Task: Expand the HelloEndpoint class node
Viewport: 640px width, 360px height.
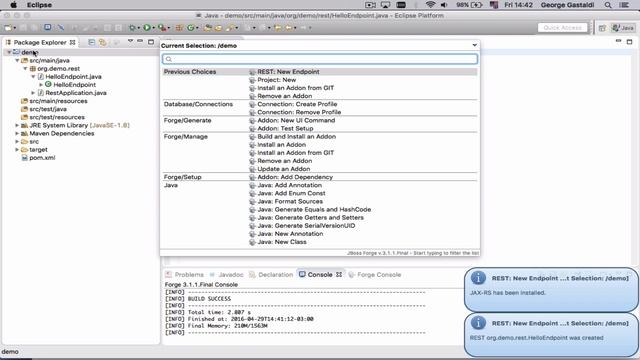Action: click(41, 85)
